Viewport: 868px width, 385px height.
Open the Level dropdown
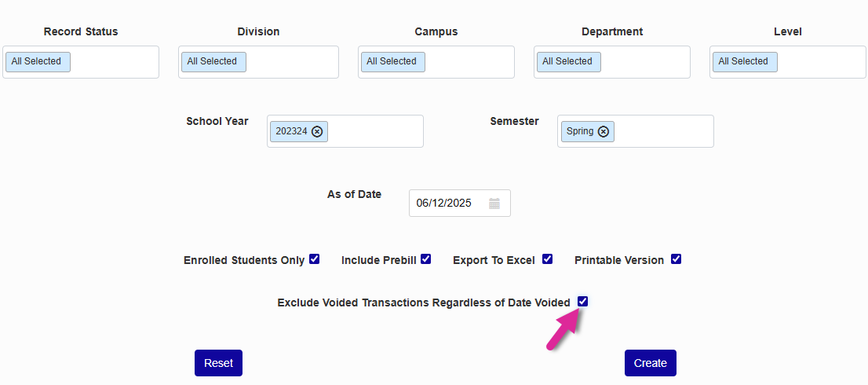pyautogui.click(x=820, y=62)
